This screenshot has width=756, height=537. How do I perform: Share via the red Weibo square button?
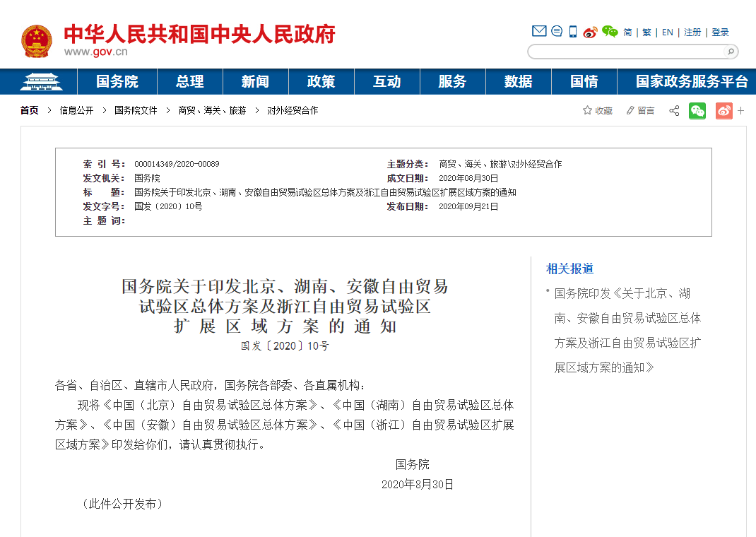click(723, 111)
